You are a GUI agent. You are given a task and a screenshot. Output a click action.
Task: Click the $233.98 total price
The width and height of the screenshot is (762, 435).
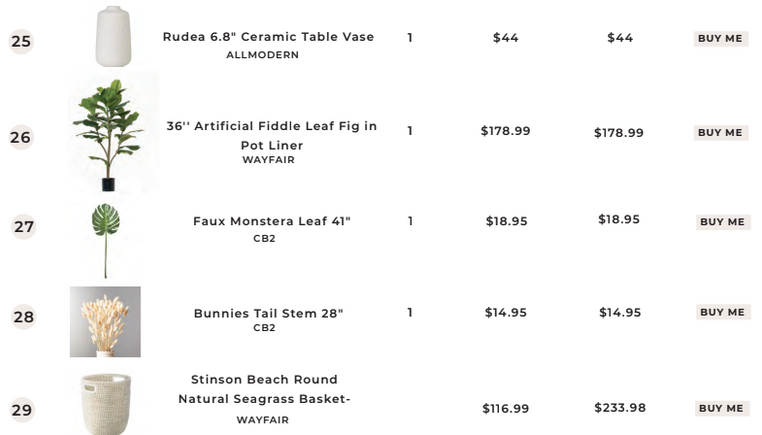pyautogui.click(x=619, y=408)
